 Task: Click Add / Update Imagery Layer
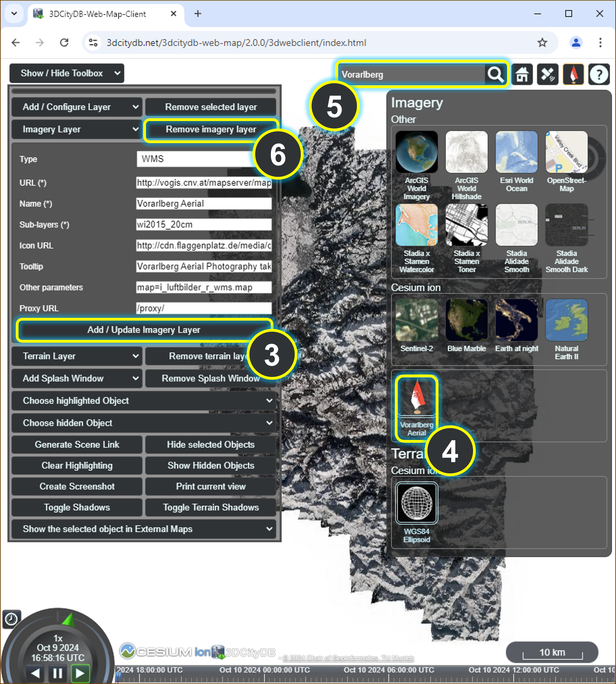pos(144,330)
